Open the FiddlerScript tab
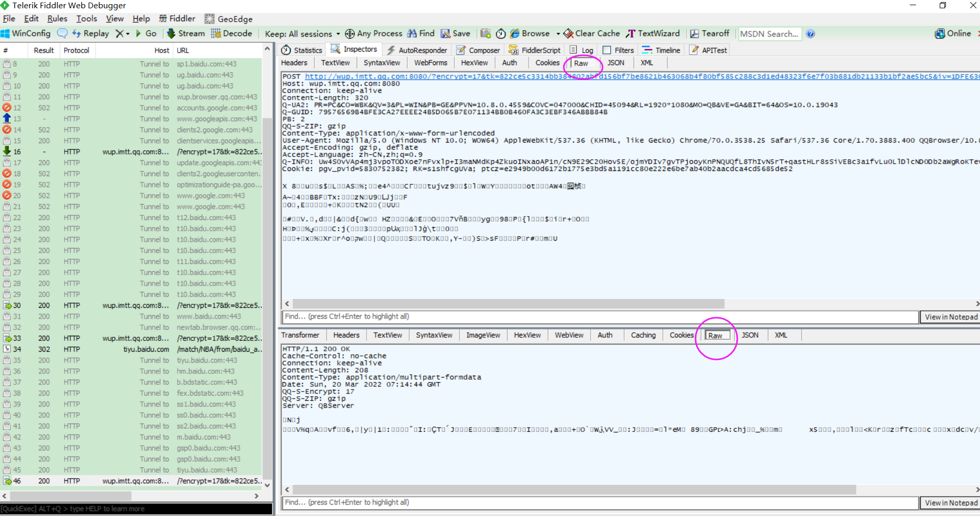 coord(534,50)
